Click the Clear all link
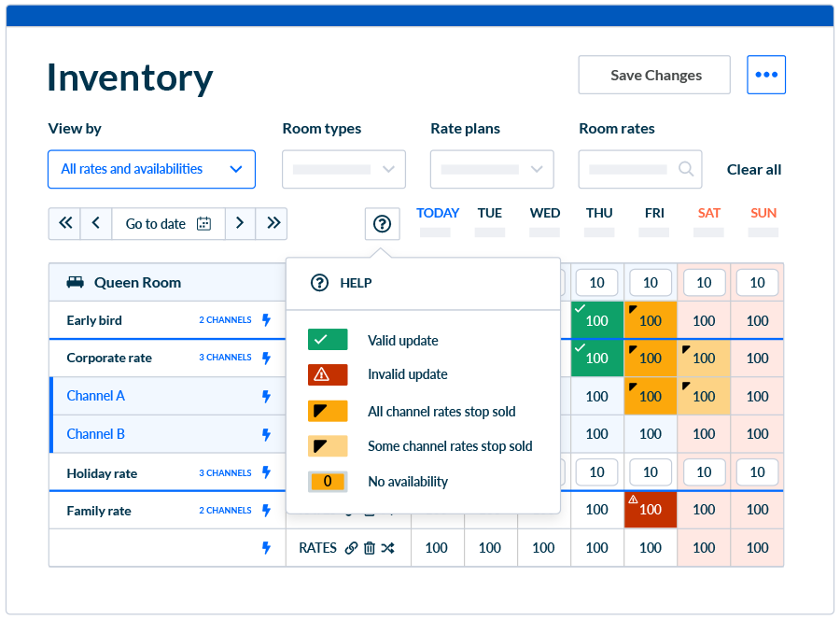840x619 pixels. point(753,169)
